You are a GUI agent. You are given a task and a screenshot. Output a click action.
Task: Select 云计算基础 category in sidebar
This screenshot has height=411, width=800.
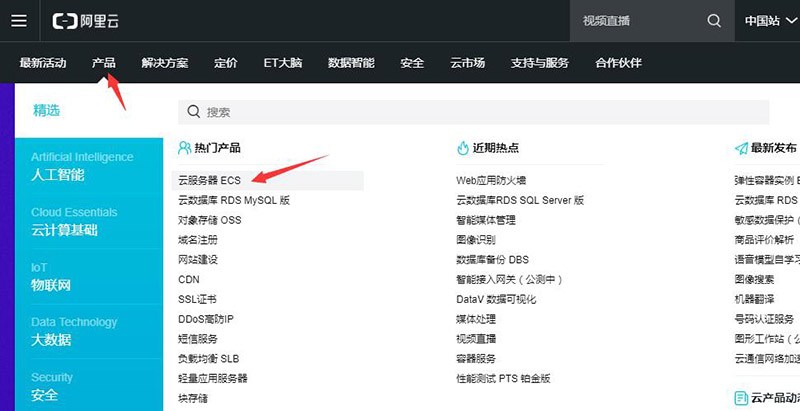coord(89,221)
